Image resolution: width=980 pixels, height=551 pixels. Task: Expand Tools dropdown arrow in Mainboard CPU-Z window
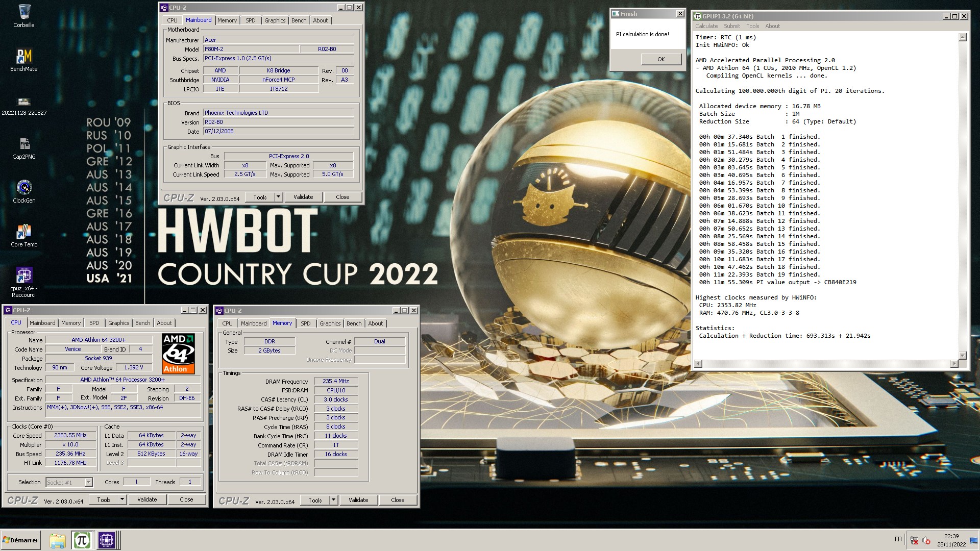[278, 197]
